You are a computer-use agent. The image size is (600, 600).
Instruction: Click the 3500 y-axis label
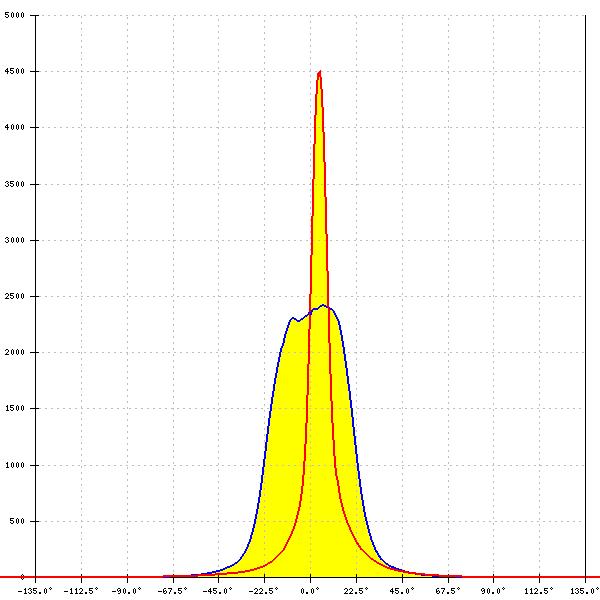tap(14, 184)
